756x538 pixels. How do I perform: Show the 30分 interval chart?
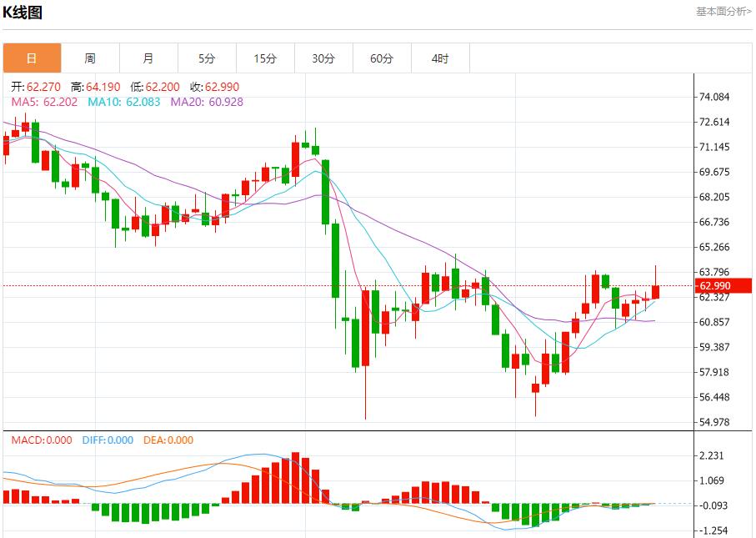[x=323, y=58]
